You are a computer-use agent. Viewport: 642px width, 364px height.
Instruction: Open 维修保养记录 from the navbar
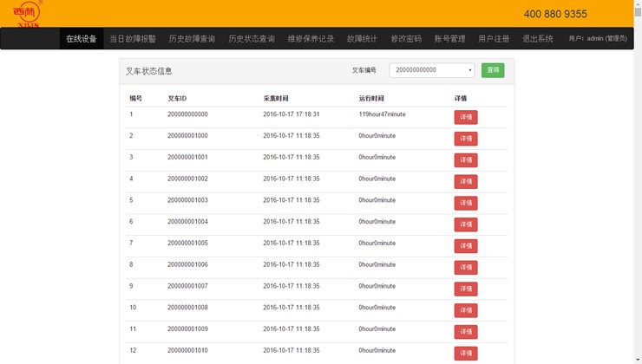click(x=311, y=39)
